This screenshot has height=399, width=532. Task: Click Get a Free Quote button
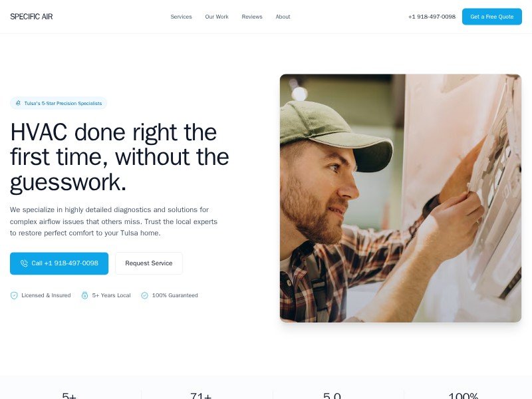[x=492, y=17]
